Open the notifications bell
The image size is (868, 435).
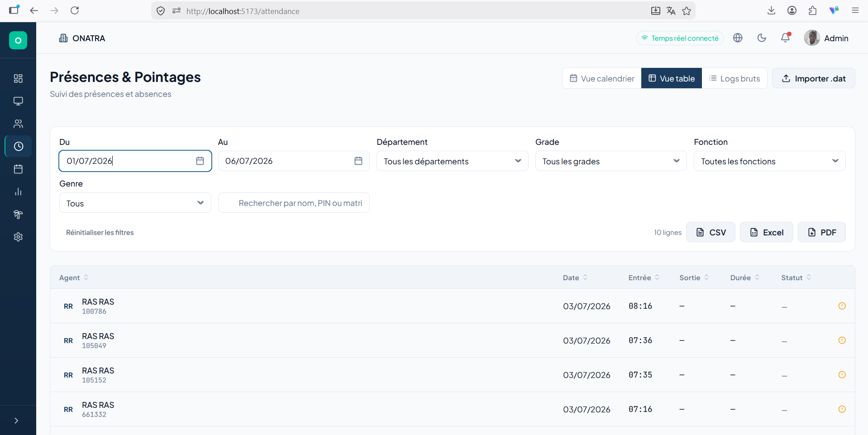[x=786, y=38]
